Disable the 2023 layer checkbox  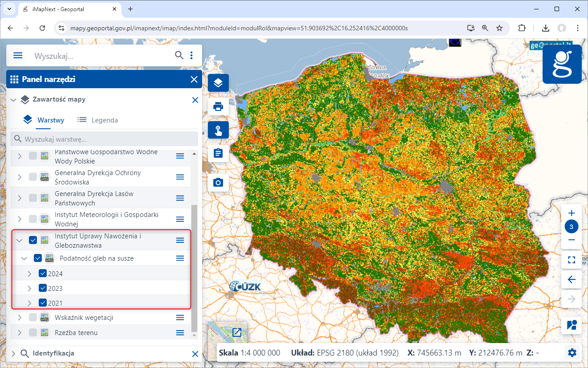43,288
